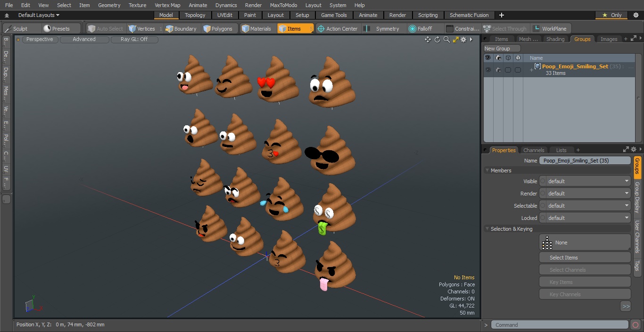The width and height of the screenshot is (644, 332).
Task: Open the User Channels vertical tab
Action: coord(637,237)
